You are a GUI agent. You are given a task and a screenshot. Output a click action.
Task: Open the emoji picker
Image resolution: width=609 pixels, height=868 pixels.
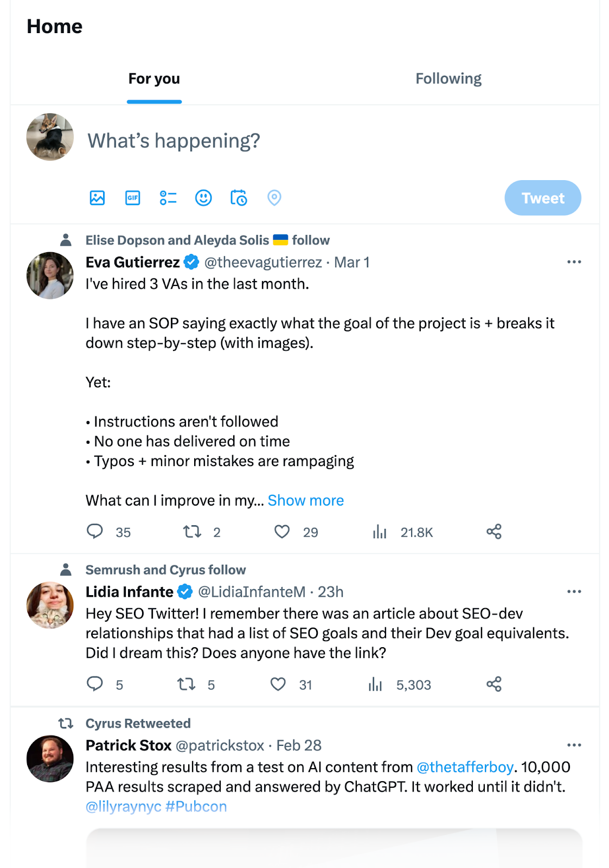203,198
